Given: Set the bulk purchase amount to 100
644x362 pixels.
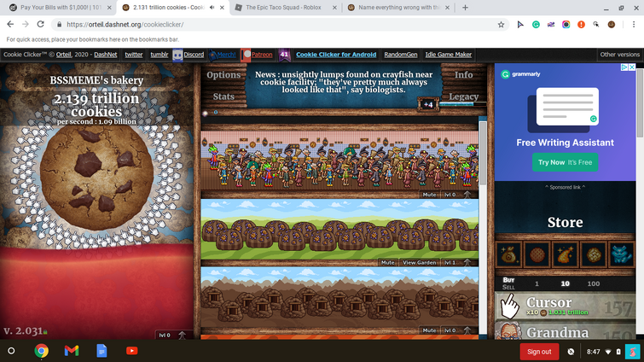Looking at the screenshot, I should tap(594, 283).
